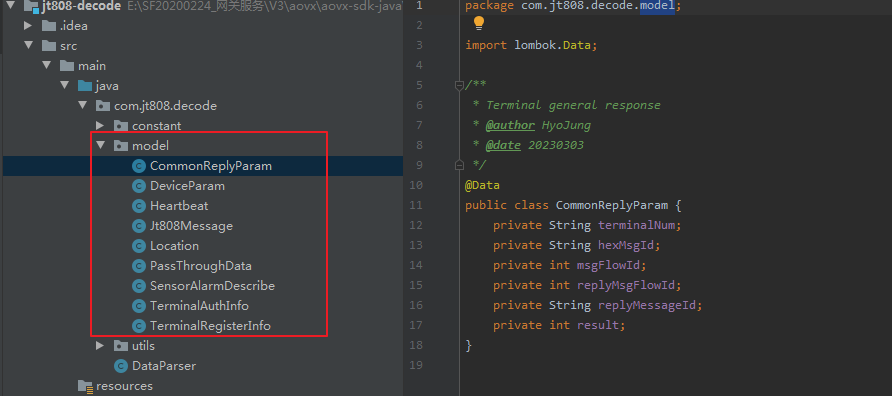Image resolution: width=892 pixels, height=396 pixels.
Task: Select TerminalRegisterInfo in the project tree
Action: click(x=210, y=326)
